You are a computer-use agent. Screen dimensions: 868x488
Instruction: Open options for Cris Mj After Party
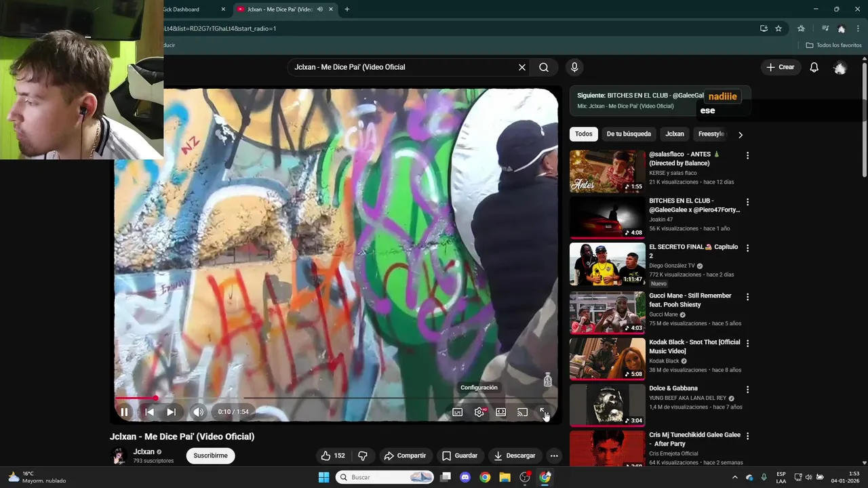tap(748, 436)
